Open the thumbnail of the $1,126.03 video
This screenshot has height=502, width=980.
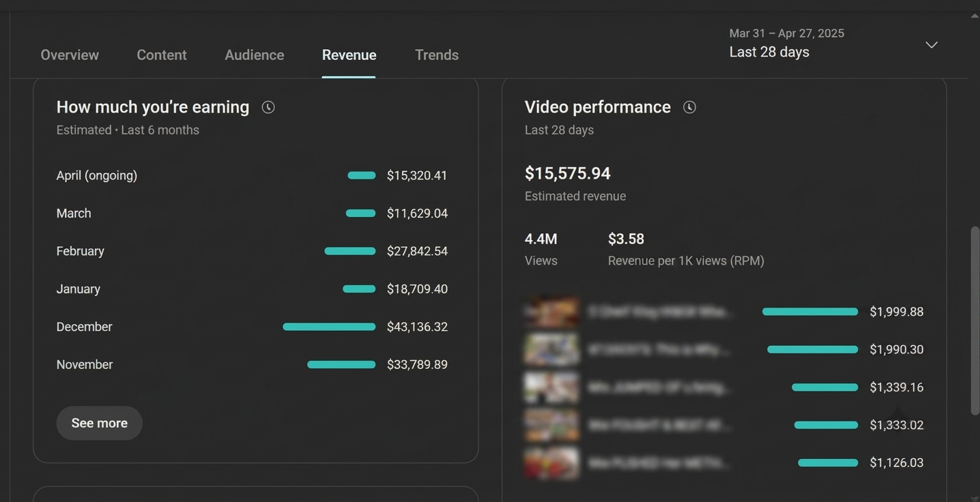point(551,463)
